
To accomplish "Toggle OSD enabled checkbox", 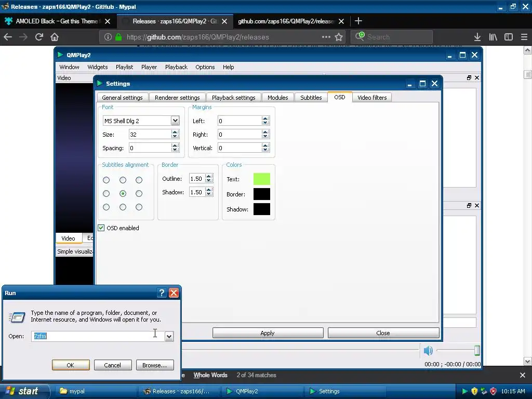I will click(x=101, y=228).
